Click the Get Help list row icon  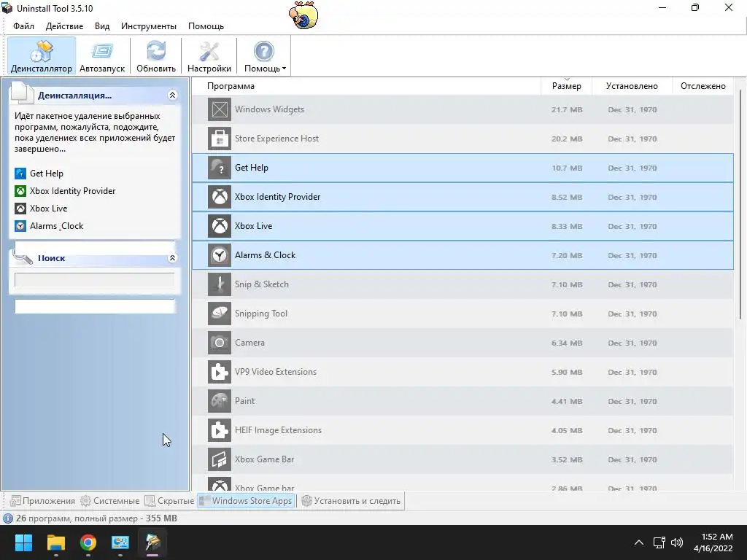[x=220, y=168]
